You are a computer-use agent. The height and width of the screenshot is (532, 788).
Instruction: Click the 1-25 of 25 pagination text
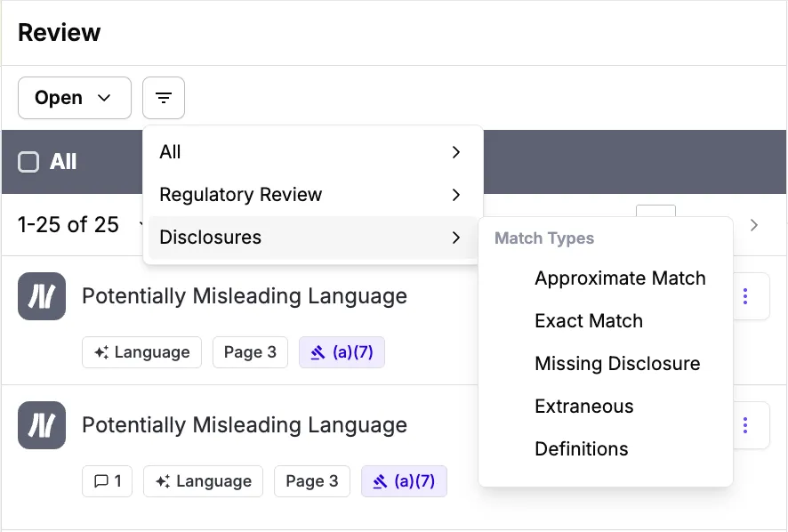(x=68, y=225)
